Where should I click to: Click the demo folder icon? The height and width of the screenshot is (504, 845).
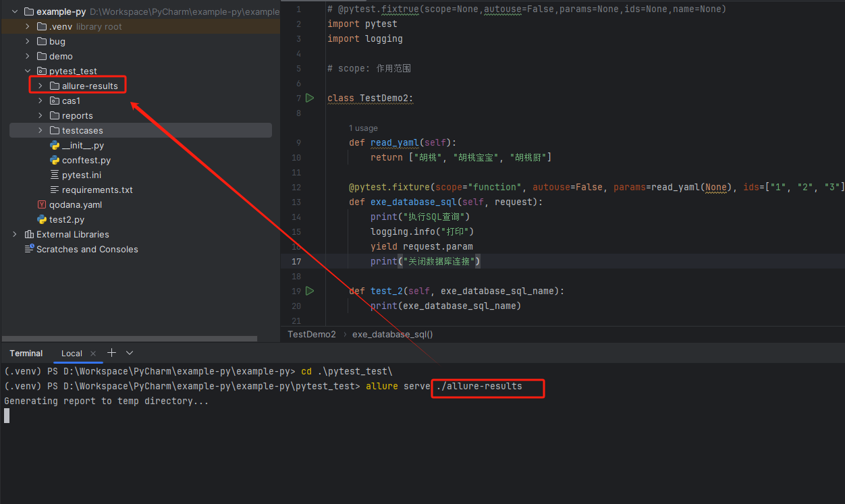click(x=42, y=56)
